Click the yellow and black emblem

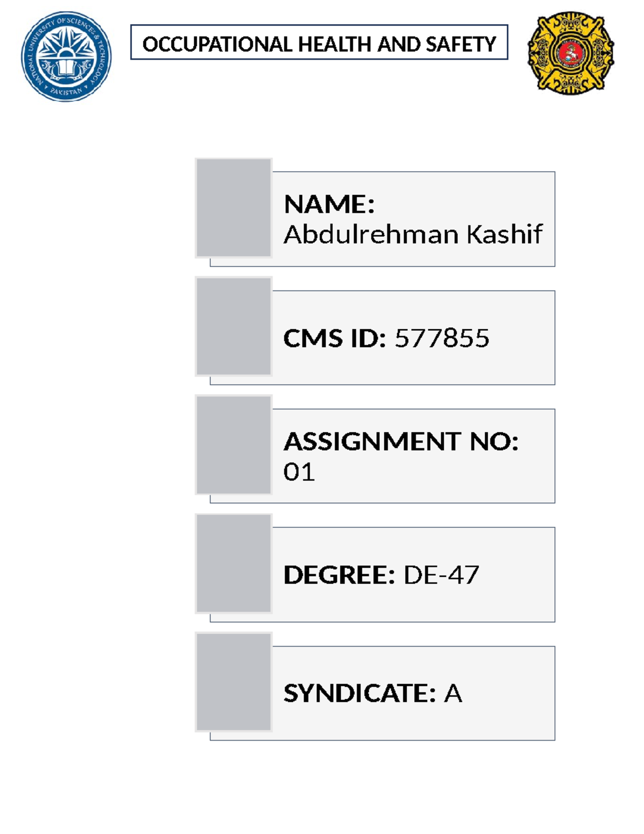570,53
